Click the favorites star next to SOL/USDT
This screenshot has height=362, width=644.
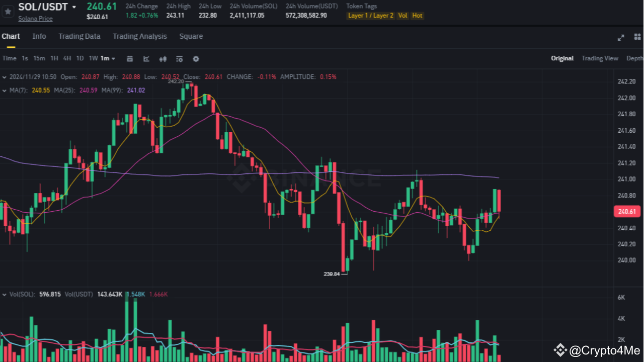8,11
